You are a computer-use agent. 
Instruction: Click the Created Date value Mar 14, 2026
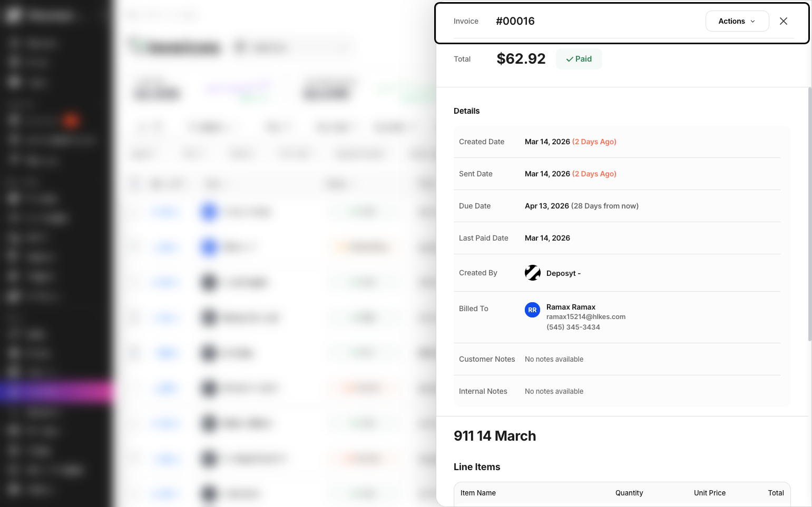pyautogui.click(x=547, y=142)
